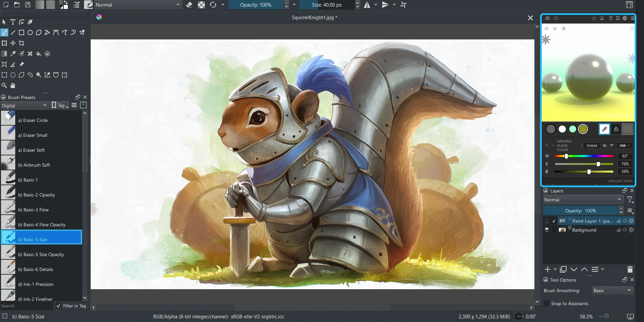
Task: Delete layer with the trash icon
Action: [630, 269]
